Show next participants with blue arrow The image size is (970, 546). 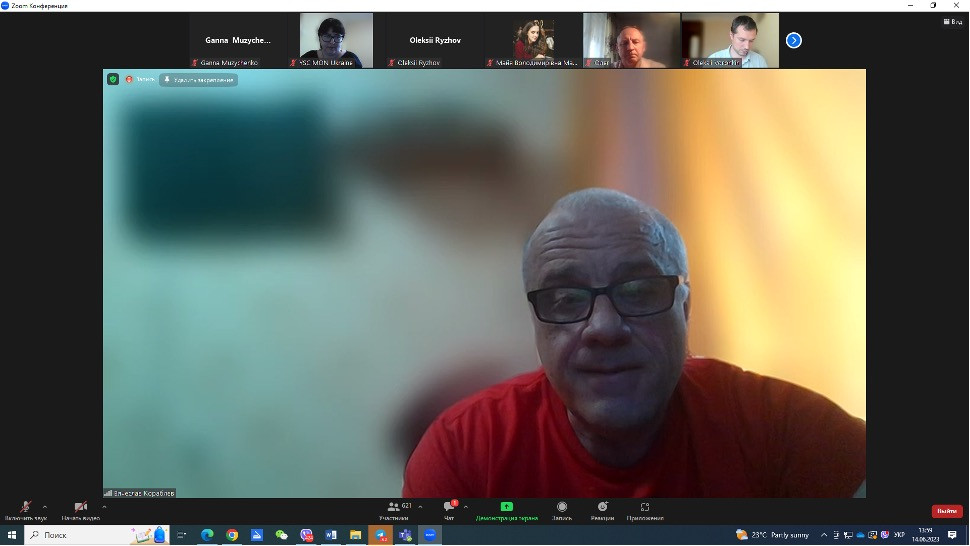[794, 40]
